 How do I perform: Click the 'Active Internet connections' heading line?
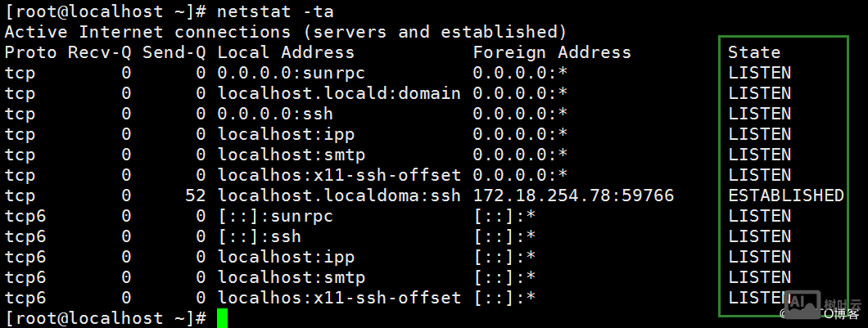tap(287, 32)
